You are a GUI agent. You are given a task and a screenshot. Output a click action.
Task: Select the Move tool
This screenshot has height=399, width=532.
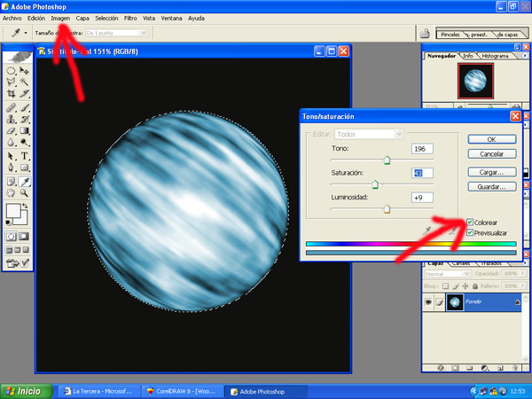coord(24,71)
